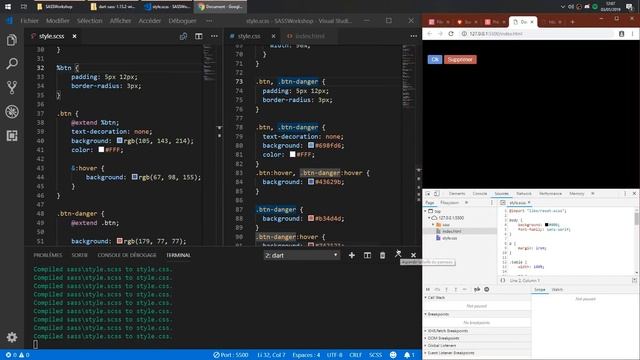Click the open changes icon beside style.scss
640x360 pixels.
point(184,36)
